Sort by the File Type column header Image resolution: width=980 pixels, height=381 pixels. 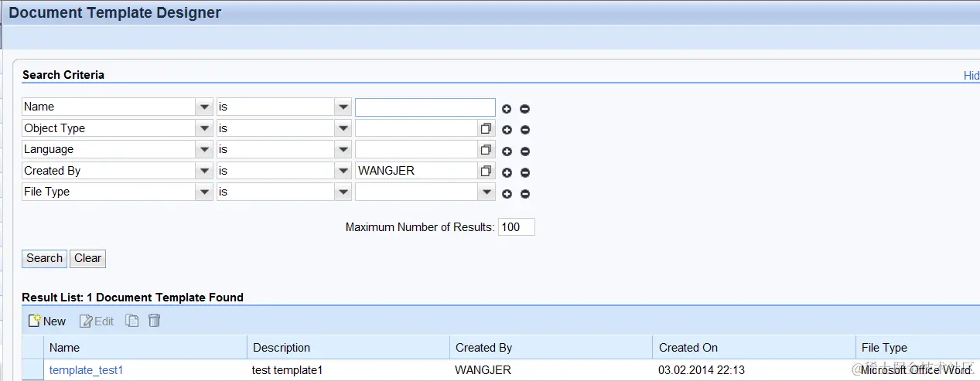[918, 348]
